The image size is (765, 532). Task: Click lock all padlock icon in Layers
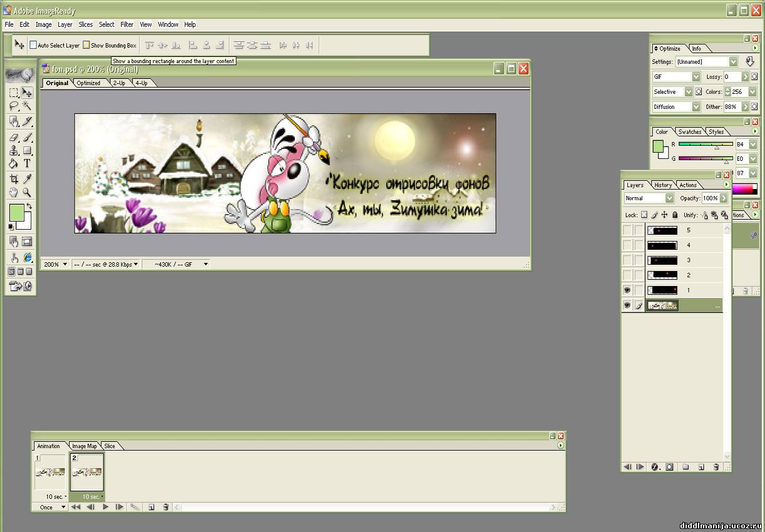(x=674, y=215)
